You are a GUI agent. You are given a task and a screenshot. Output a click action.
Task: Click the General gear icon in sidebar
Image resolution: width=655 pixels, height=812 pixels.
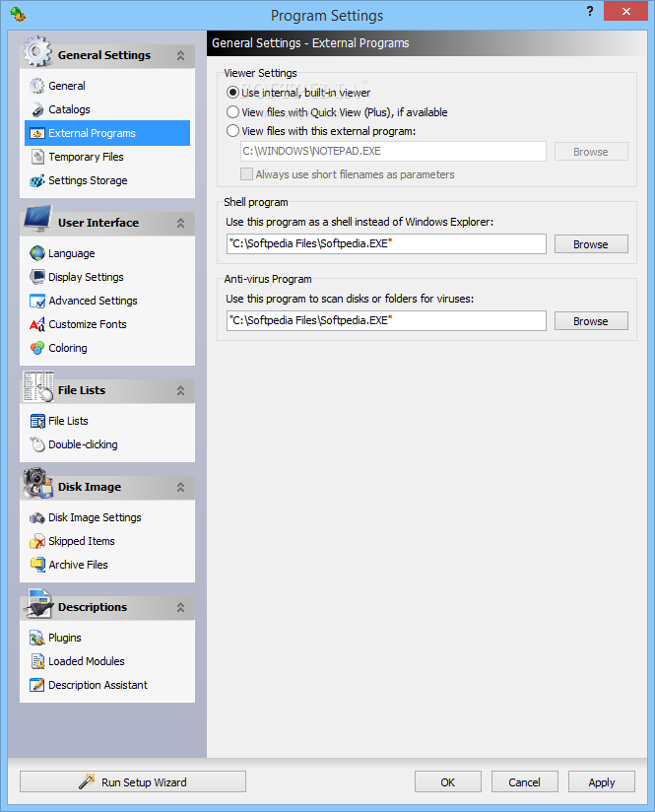[36, 86]
